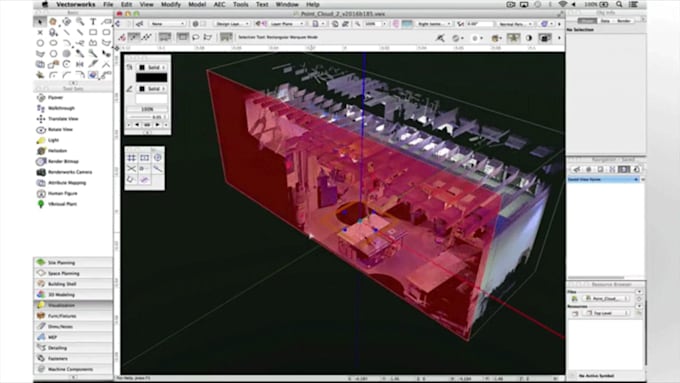The image size is (680, 383).
Task: Select the Rounded Rectangle tool
Action: (x=106, y=32)
